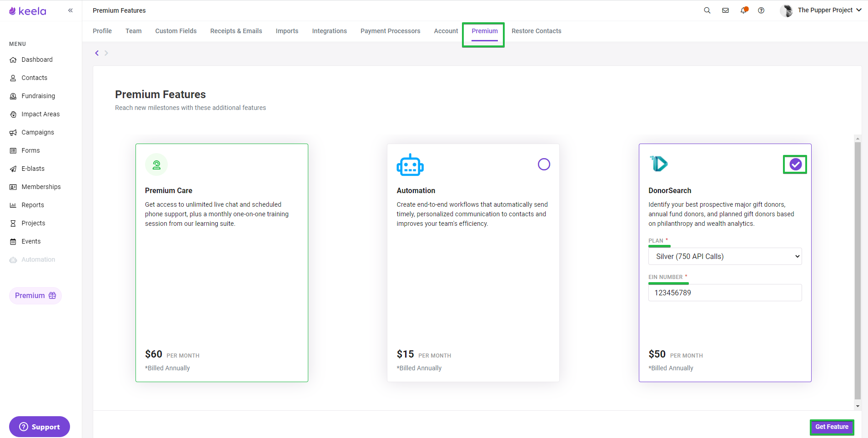The image size is (868, 438).
Task: Click scrollbar up arrow
Action: pyautogui.click(x=858, y=138)
